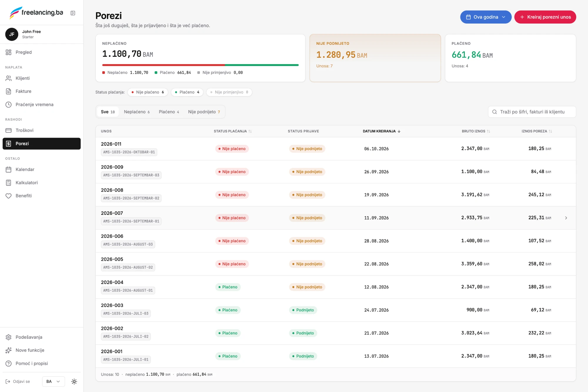Click the red Neplaćeno progress bar segment
Image resolution: width=588 pixels, height=392 pixels.
(163, 65)
